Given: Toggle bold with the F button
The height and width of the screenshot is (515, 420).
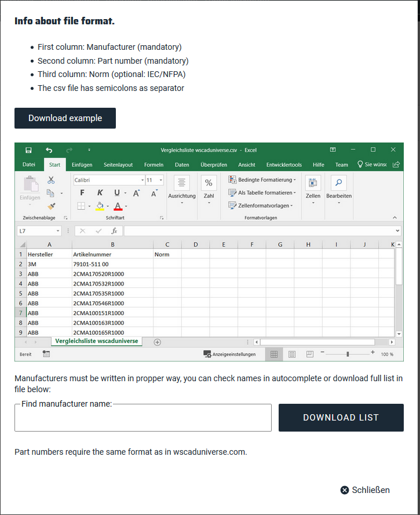Looking at the screenshot, I should (82, 193).
